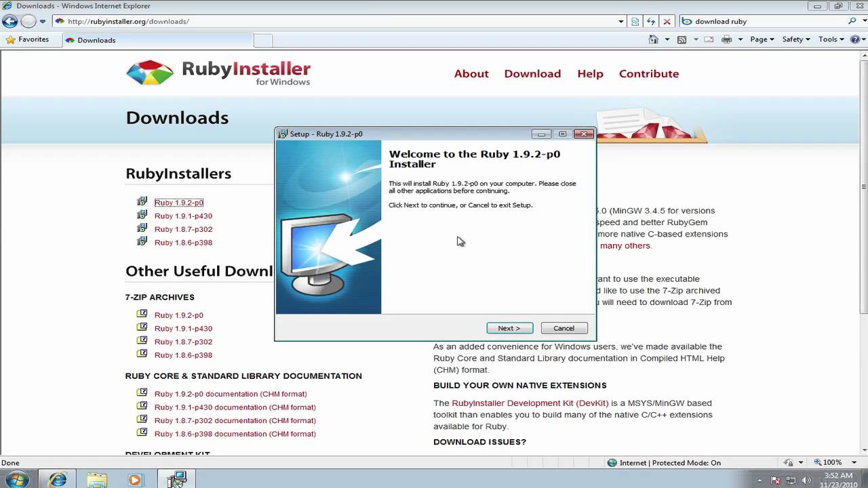Click the Ruby 1.9.1-p430 installer link
868x488 pixels.
[183, 216]
